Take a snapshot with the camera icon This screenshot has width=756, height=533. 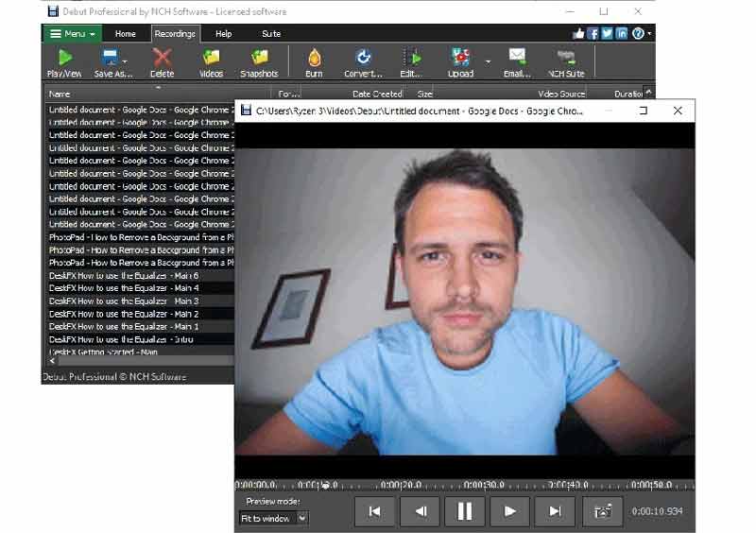603,511
